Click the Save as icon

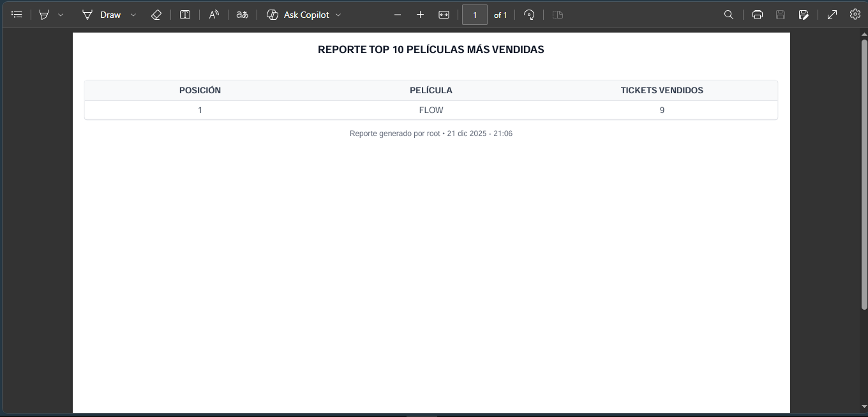(x=804, y=15)
